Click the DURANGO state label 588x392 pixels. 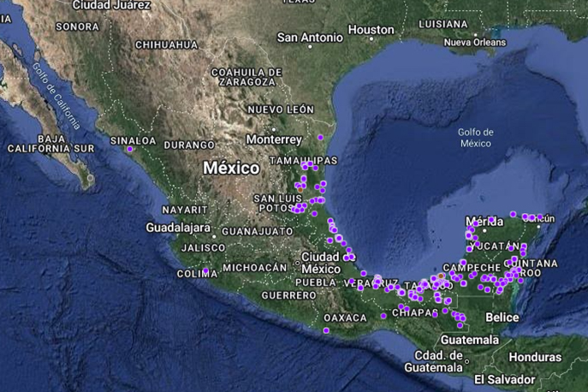point(189,145)
